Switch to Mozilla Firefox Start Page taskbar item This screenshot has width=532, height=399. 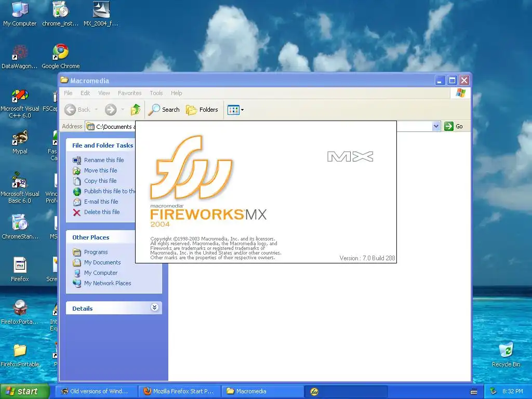coord(179,391)
